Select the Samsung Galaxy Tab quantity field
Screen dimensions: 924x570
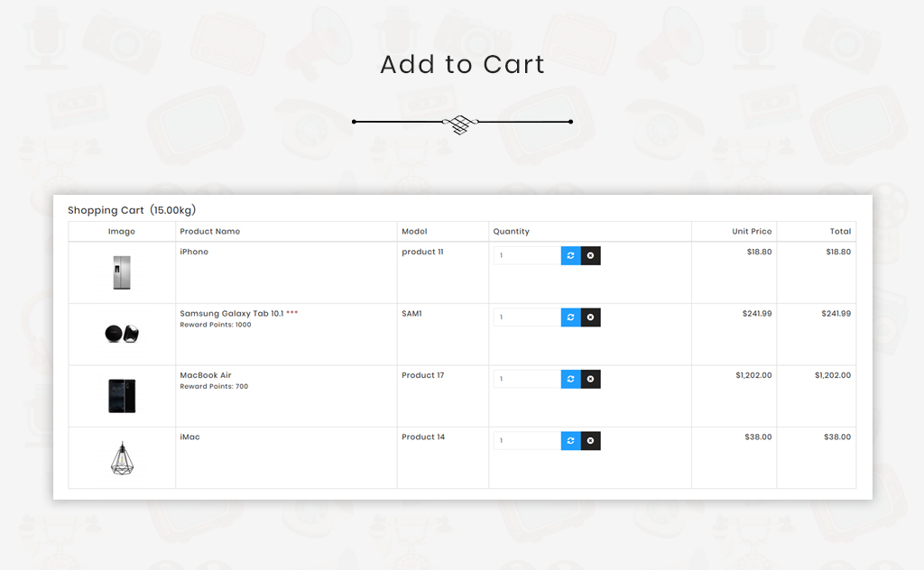click(527, 317)
